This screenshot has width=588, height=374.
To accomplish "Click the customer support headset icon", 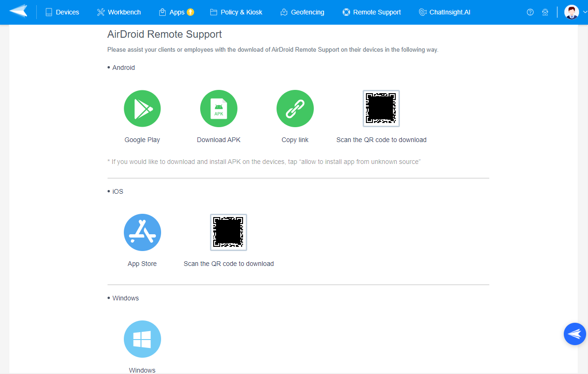I will tap(545, 12).
